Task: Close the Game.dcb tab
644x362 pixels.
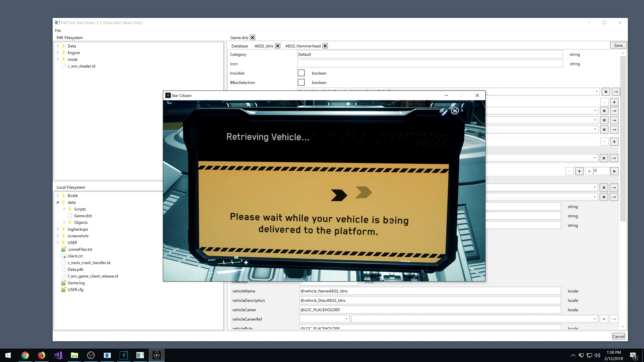Action: click(253, 38)
